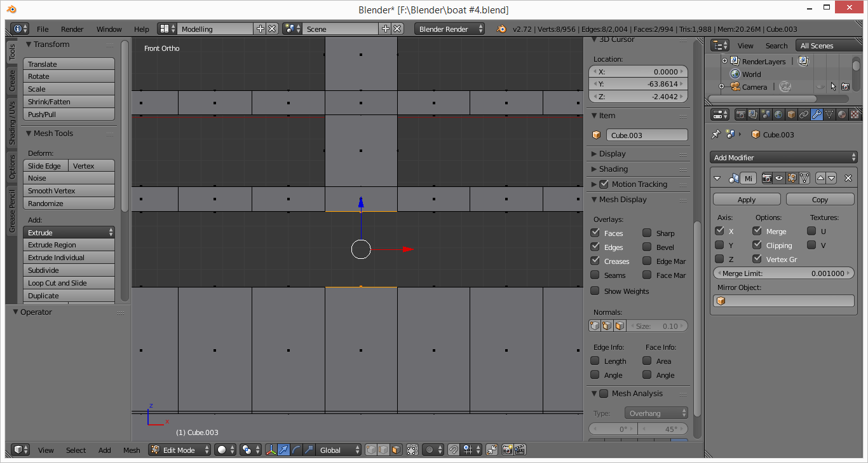Enable Clipping option on Mirror modifier

756,245
